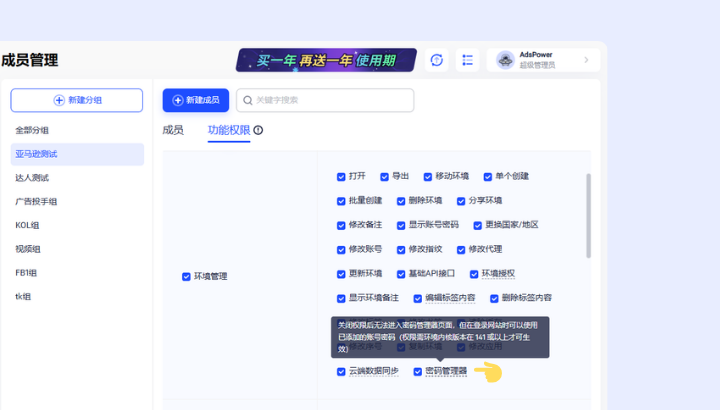Open AdsPower 超级管理员 account menu

[x=543, y=60]
